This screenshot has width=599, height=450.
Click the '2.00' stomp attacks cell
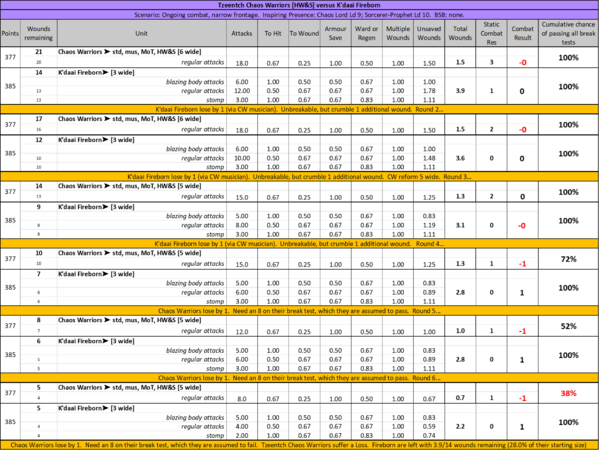point(242,435)
